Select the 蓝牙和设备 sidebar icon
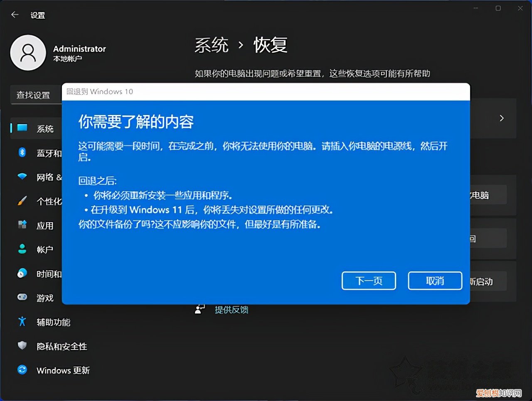This screenshot has height=401, width=532. click(22, 153)
